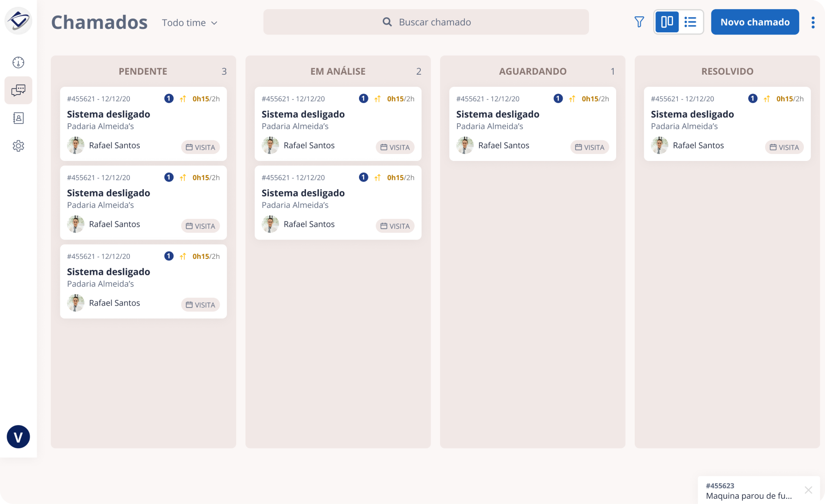Click Rafael Santos avatar on third PENDENTE card
This screenshot has width=825, height=504.
point(76,303)
